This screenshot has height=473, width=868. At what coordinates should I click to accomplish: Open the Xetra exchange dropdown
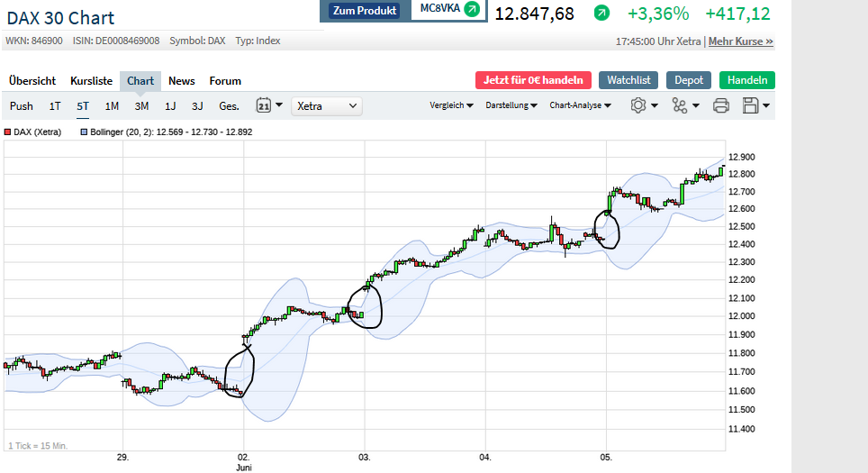point(327,105)
